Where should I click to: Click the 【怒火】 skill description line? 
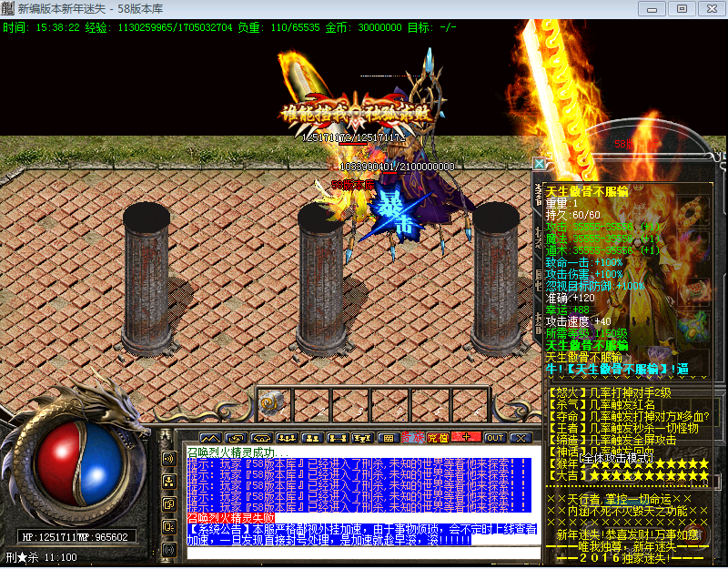click(x=610, y=393)
